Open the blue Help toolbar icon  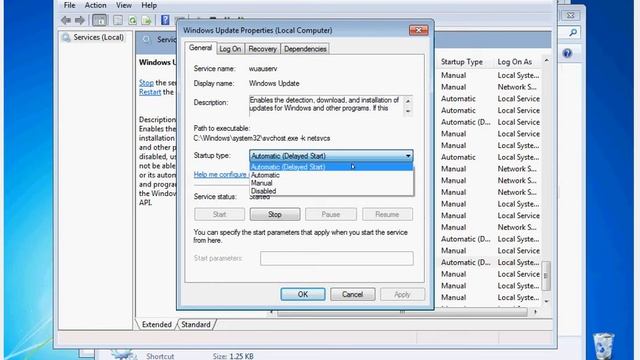[165, 20]
